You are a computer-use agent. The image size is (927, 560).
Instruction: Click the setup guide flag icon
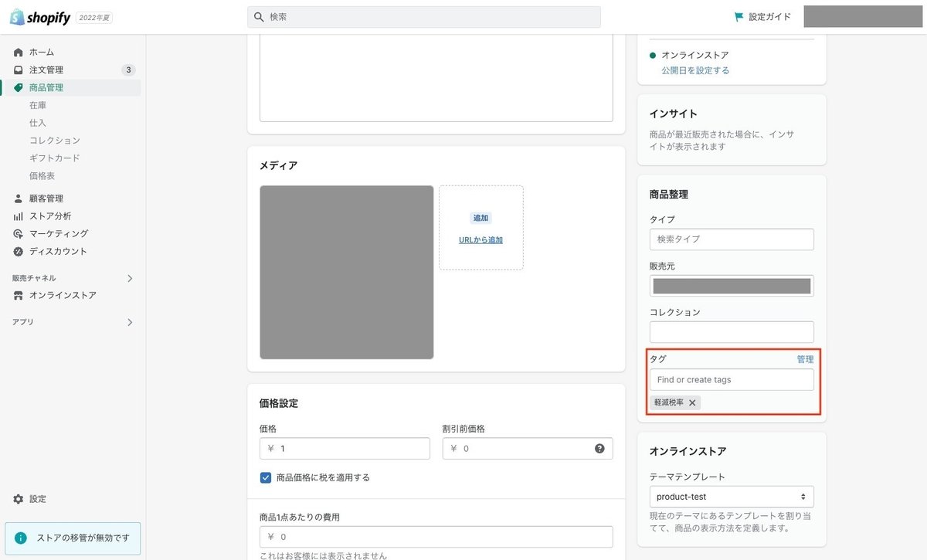pos(739,17)
